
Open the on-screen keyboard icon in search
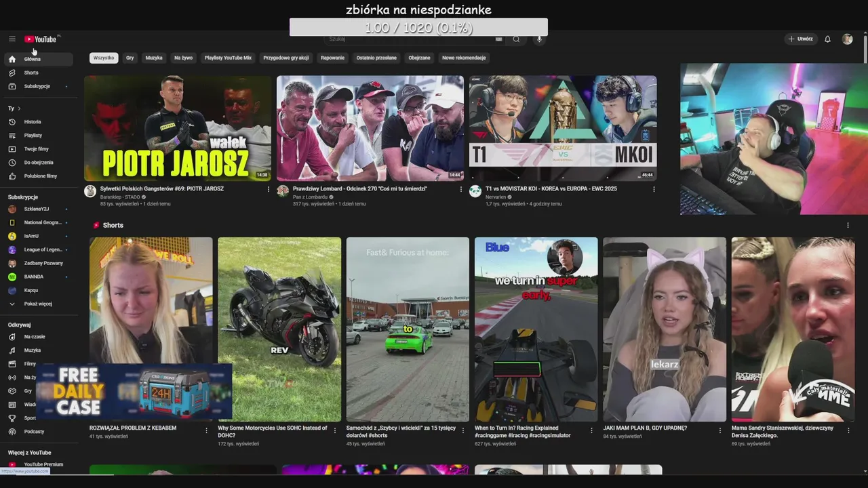tap(499, 39)
